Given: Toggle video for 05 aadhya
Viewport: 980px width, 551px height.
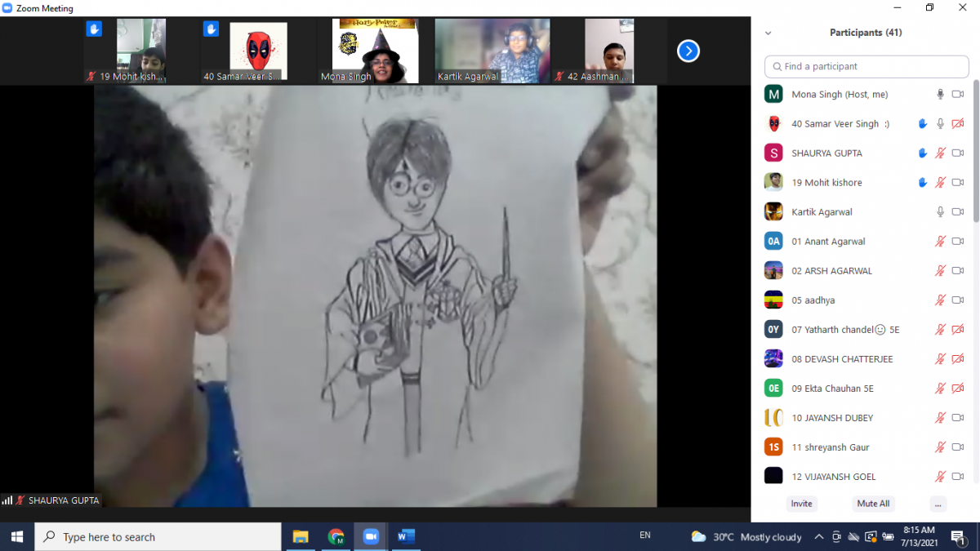Looking at the screenshot, I should coord(958,300).
